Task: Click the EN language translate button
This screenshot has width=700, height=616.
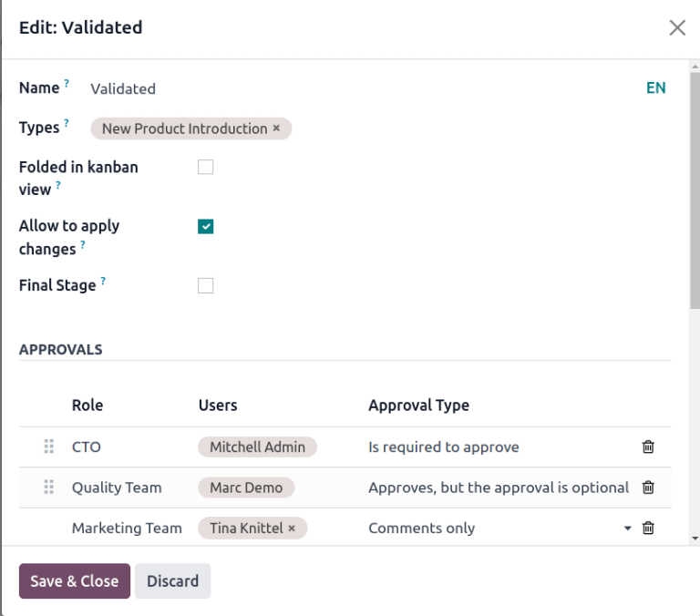Action: point(655,87)
